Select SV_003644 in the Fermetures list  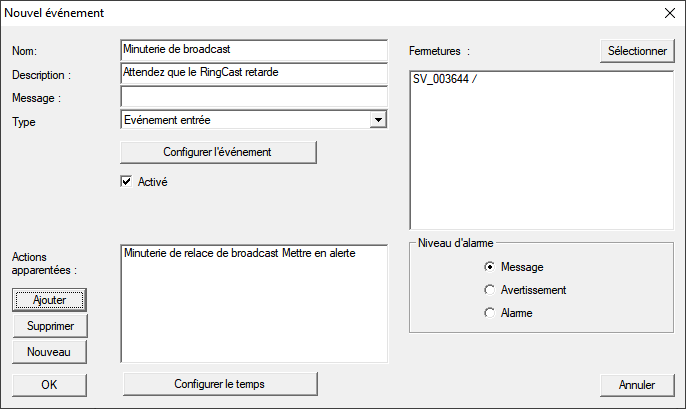(x=445, y=79)
